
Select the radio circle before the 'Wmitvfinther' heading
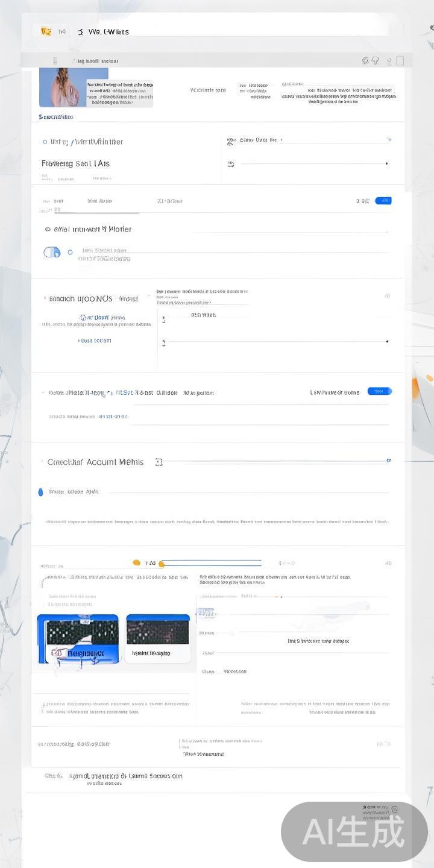pyautogui.click(x=45, y=142)
